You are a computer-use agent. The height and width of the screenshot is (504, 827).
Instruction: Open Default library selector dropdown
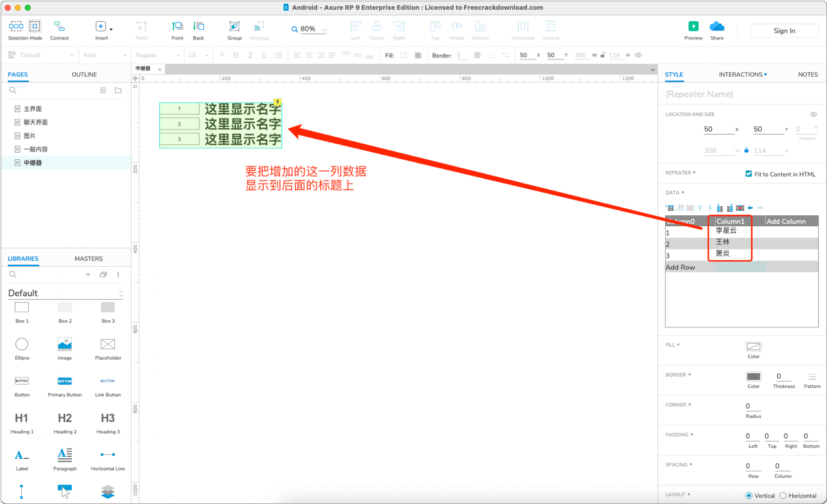[x=65, y=293]
